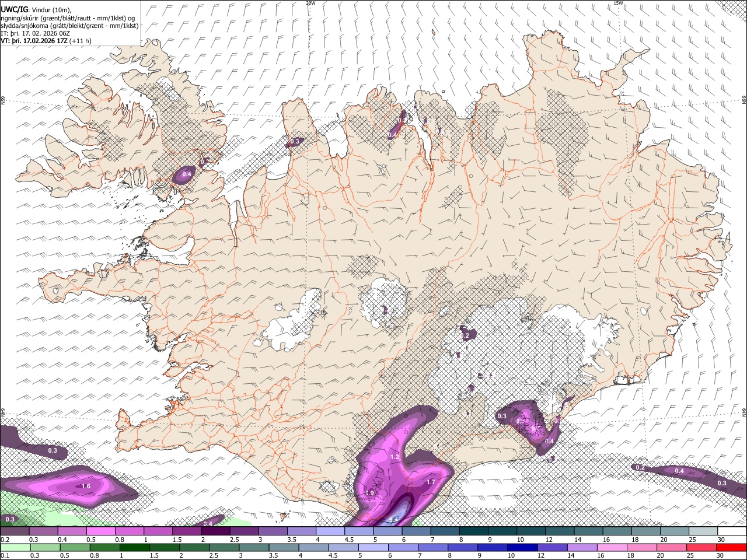This screenshot has height=560, width=747.
Task: Click the '1.6' value in the southwest ocean band
Action: [86, 486]
